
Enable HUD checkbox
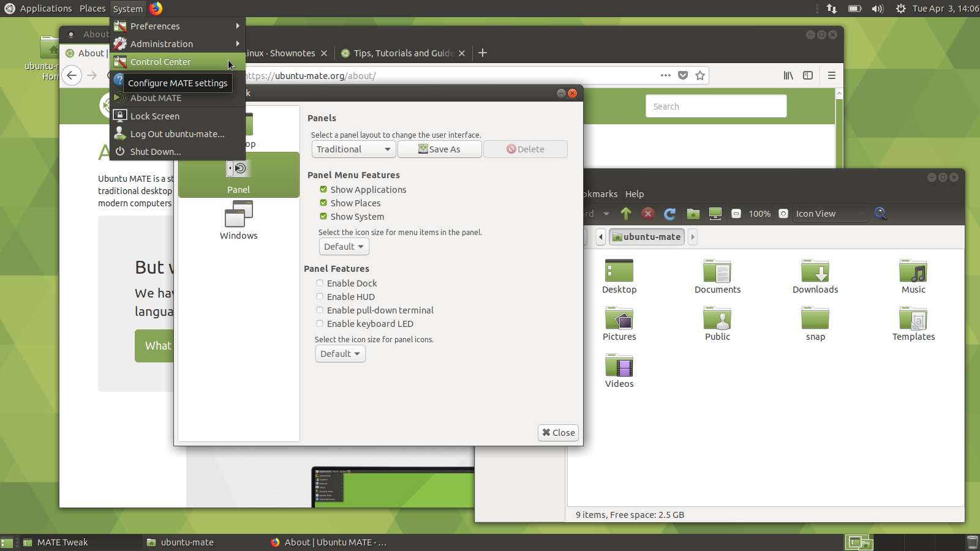[x=320, y=296]
